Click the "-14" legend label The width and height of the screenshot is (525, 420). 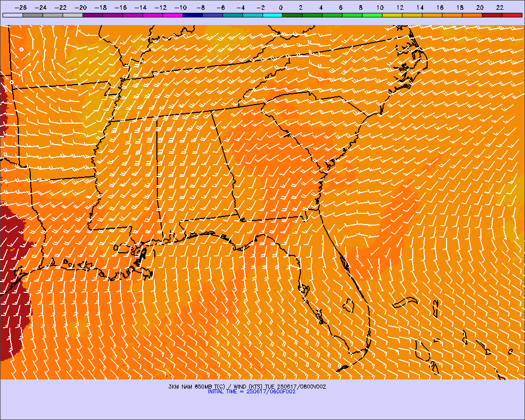pyautogui.click(x=140, y=7)
